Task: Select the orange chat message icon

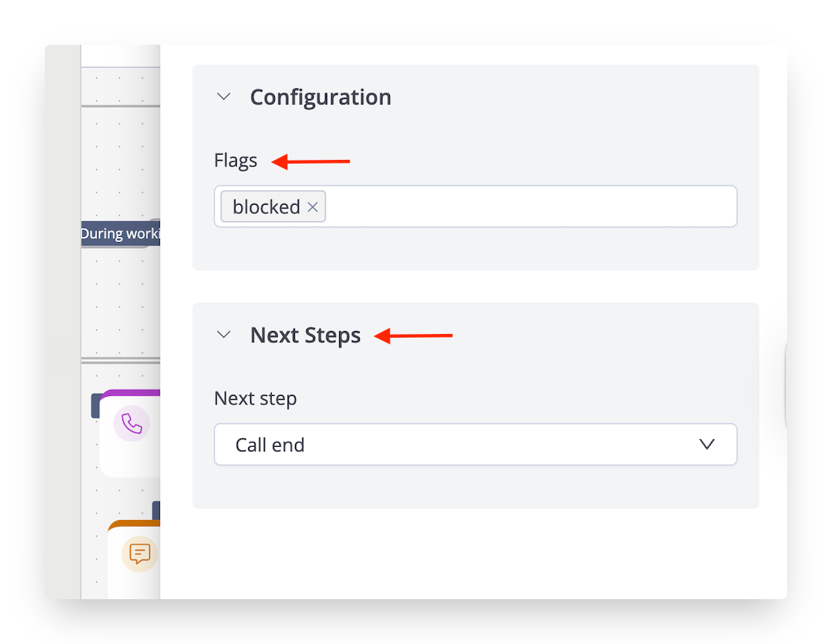Action: coord(140,554)
